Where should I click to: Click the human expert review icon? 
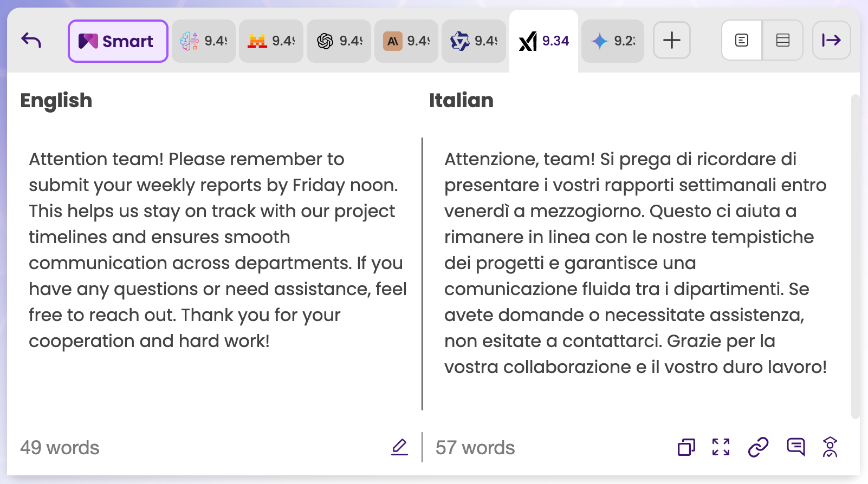click(x=830, y=447)
